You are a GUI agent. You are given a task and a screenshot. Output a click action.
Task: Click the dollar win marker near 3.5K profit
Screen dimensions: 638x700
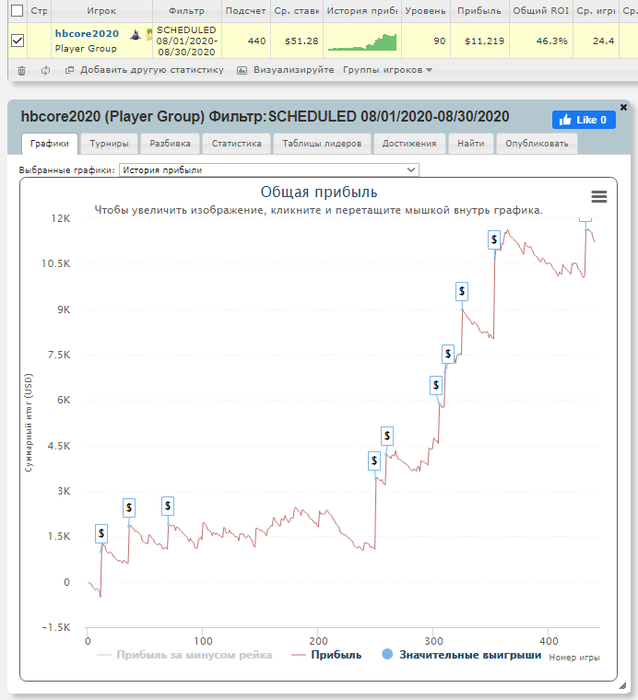374,461
